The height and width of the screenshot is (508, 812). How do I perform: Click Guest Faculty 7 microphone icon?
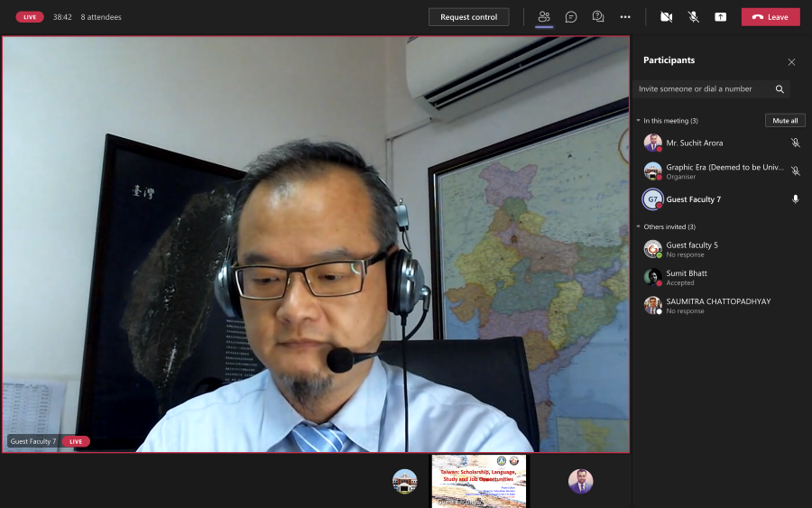coord(795,199)
